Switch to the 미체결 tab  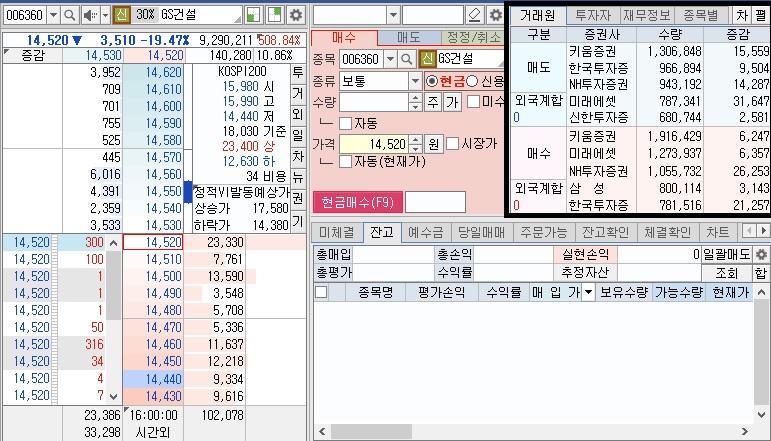click(x=337, y=232)
